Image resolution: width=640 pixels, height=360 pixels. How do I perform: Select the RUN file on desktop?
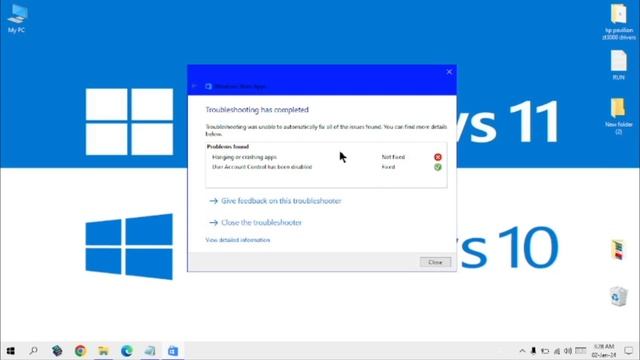619,65
